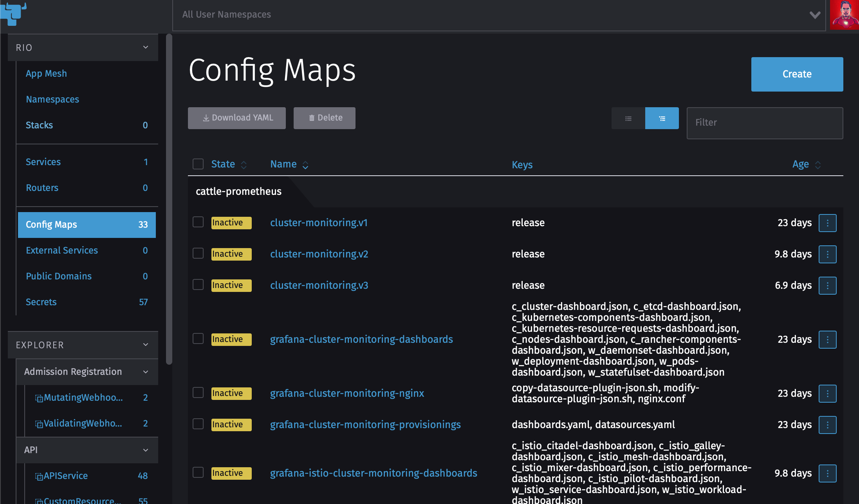Click the MutatingWebhook resource icon
This screenshot has height=504, width=859.
[x=39, y=398]
